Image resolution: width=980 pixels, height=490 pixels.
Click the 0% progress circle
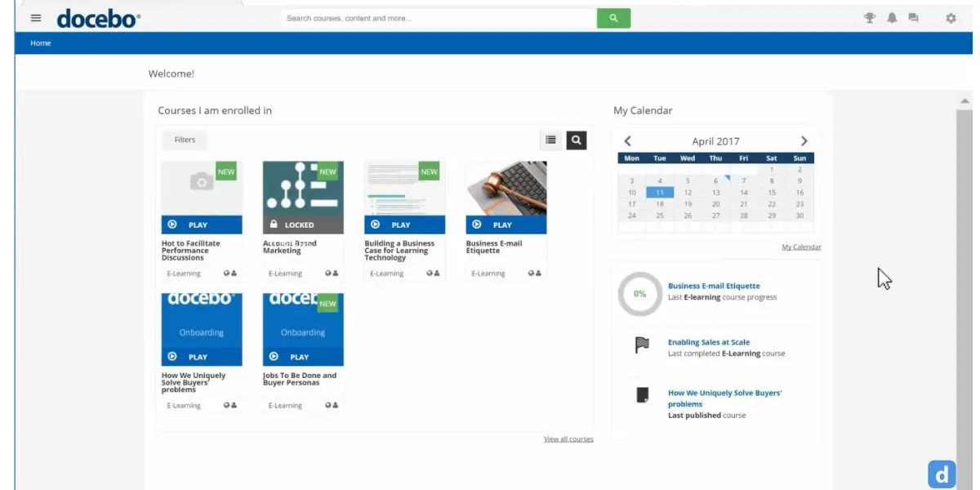[639, 293]
